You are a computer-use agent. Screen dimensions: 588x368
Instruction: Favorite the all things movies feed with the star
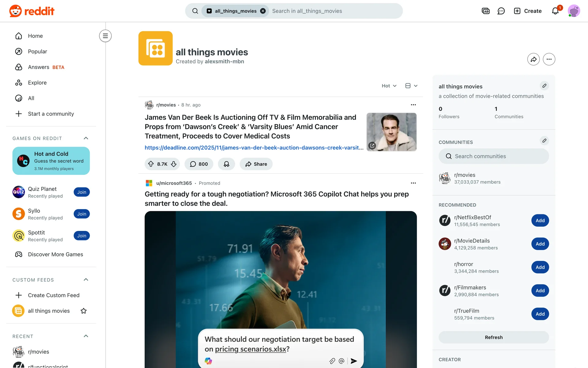click(84, 311)
